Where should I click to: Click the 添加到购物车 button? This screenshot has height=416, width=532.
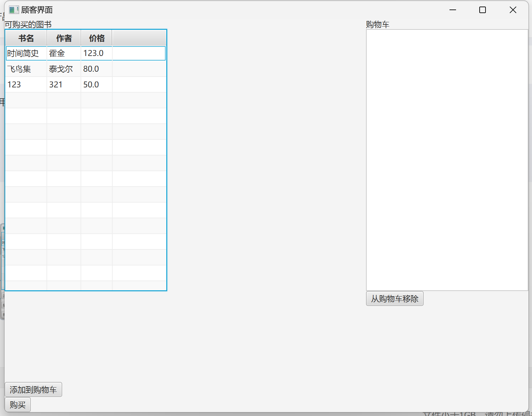(x=33, y=389)
